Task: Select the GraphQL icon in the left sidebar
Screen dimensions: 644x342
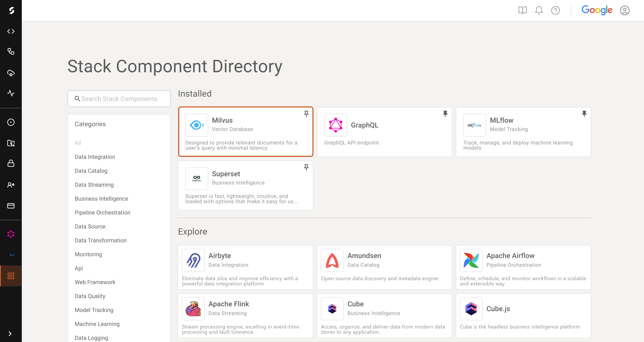Action: pyautogui.click(x=11, y=234)
